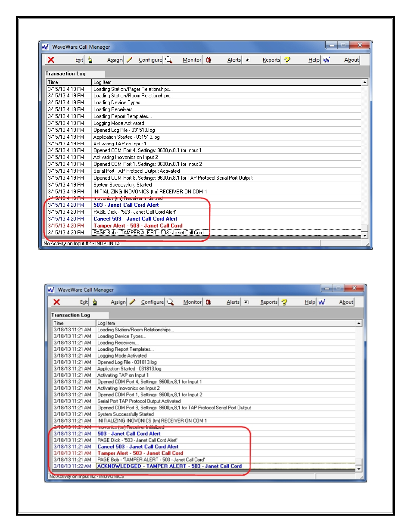
Task: Open About WW button in 3/15/13 window
Action: (341, 60)
